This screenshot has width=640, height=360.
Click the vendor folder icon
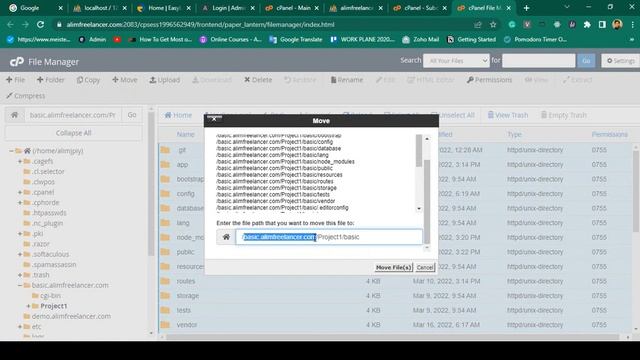coord(165,325)
